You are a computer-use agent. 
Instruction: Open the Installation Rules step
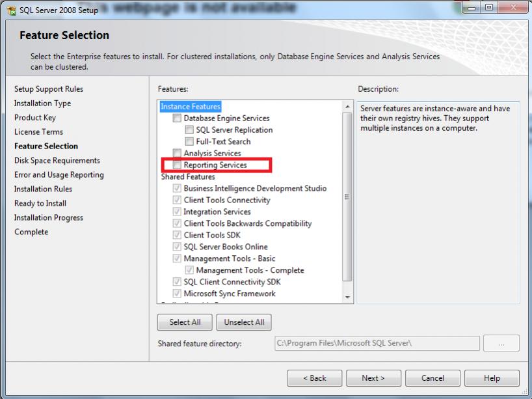pyautogui.click(x=43, y=189)
